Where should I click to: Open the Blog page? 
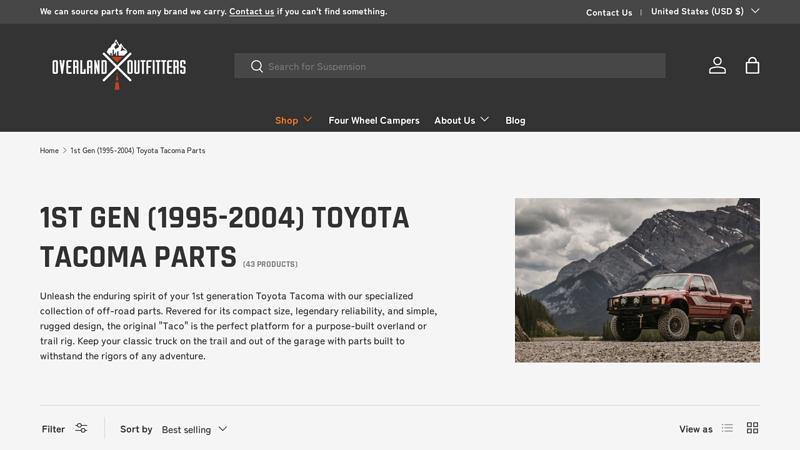tap(515, 120)
